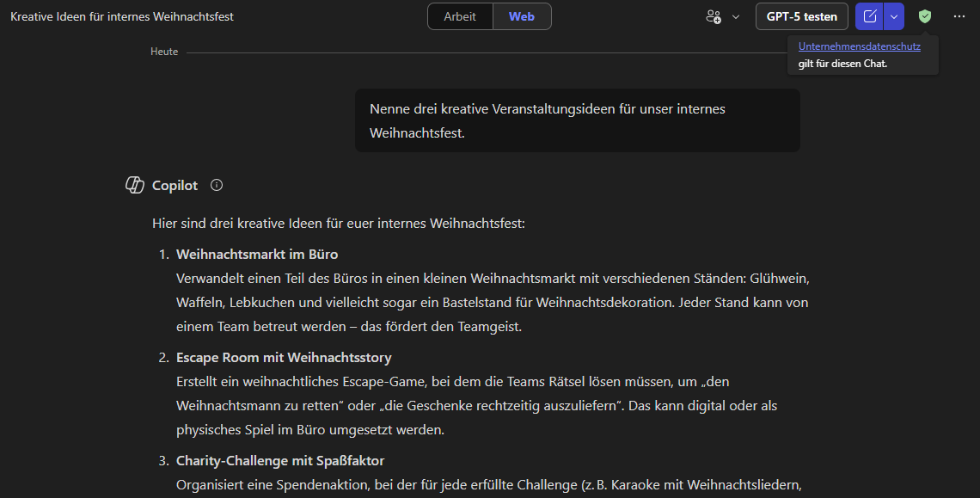Expand the chevron beside the people icon

[736, 16]
